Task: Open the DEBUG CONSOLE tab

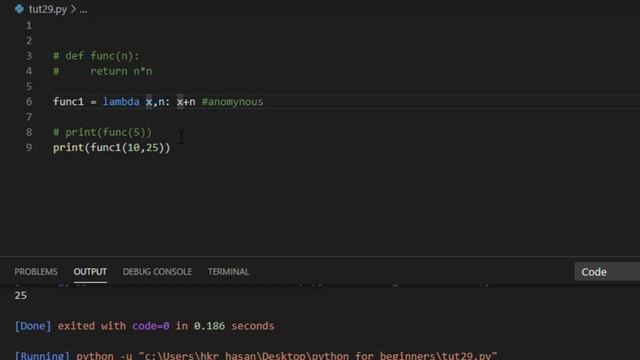Action: 157,272
